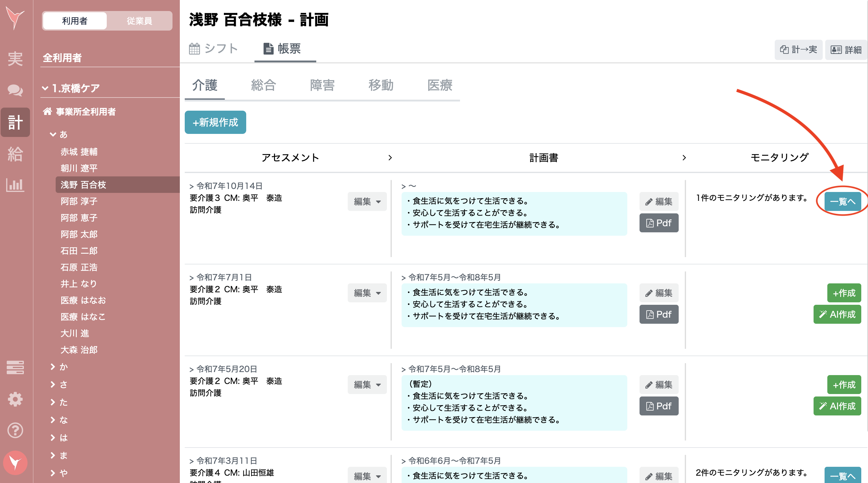Viewport: 868px width, 483px height.
Task: Select the 計 planning icon in the sidebar
Action: click(15, 122)
